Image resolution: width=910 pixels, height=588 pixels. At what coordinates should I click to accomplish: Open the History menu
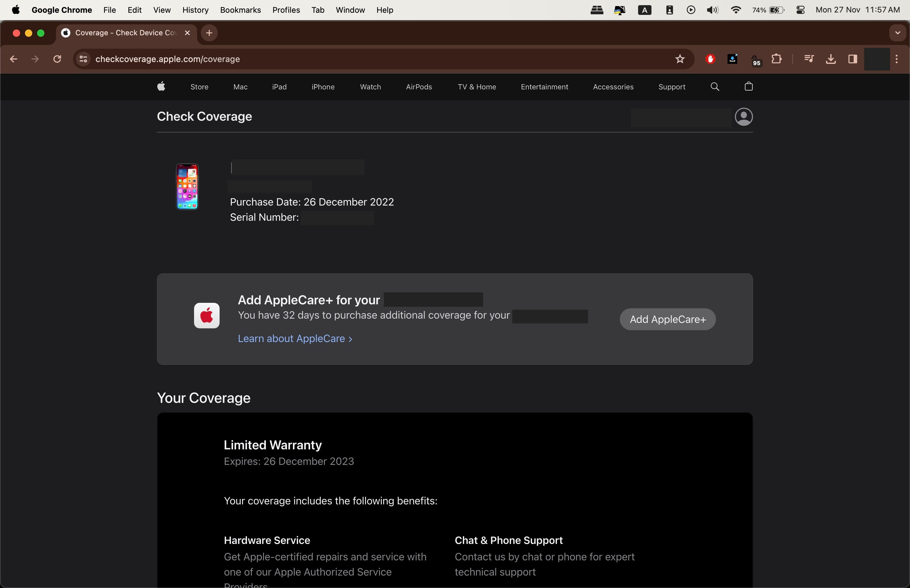(195, 10)
